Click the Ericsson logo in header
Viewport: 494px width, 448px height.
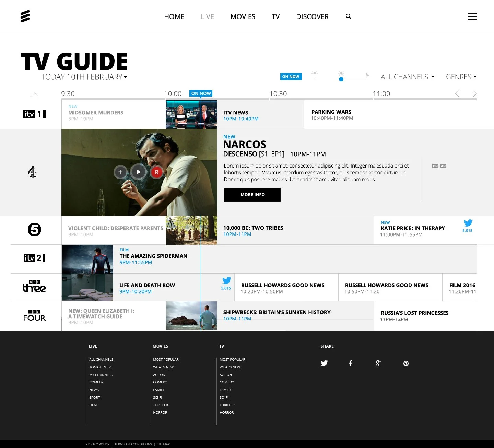(25, 16)
